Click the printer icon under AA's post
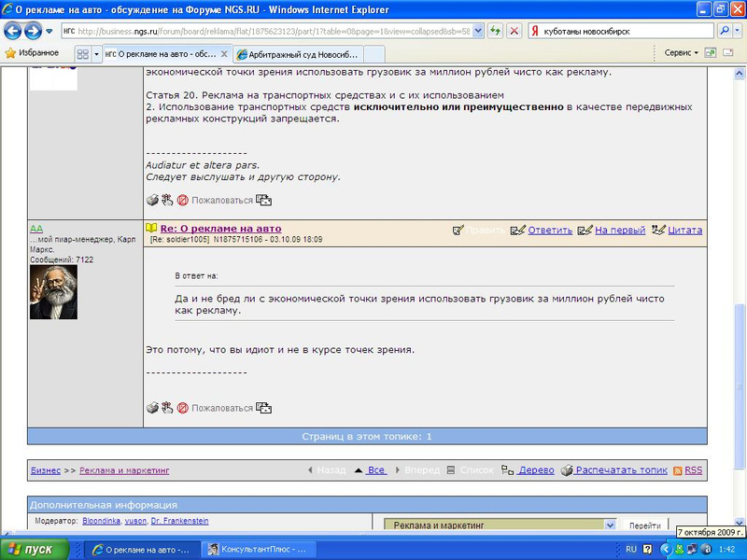 pyautogui.click(x=153, y=408)
